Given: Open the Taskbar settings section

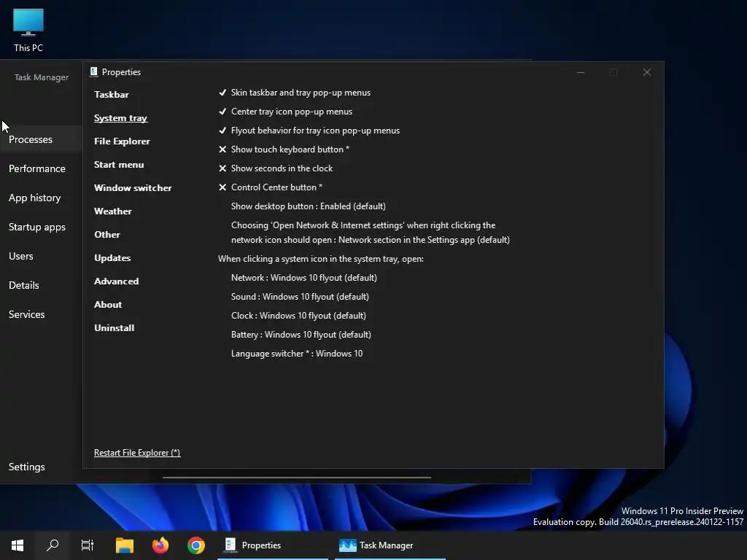Looking at the screenshot, I should (112, 95).
